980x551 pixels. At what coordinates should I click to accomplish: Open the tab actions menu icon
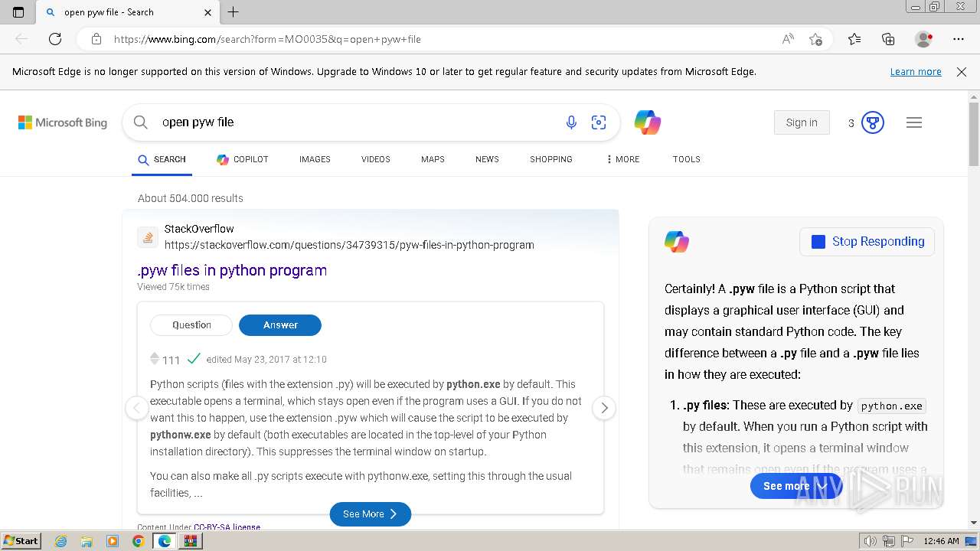tap(18, 12)
